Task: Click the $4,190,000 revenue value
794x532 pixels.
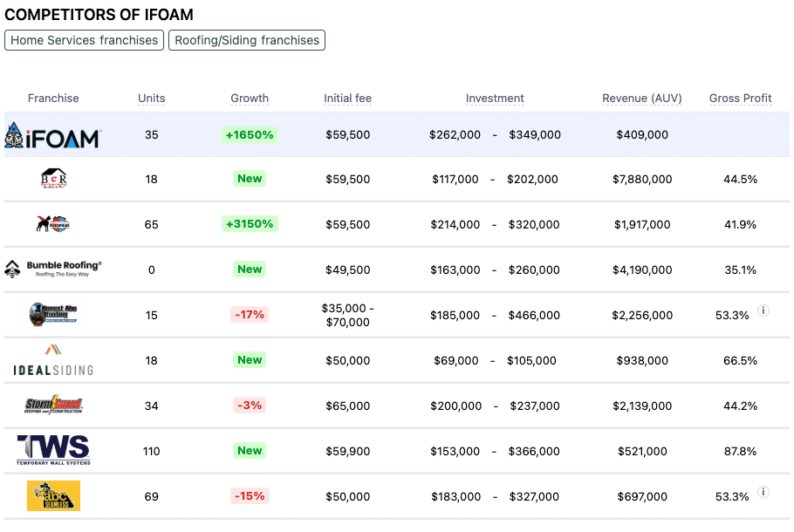Action: point(642,269)
